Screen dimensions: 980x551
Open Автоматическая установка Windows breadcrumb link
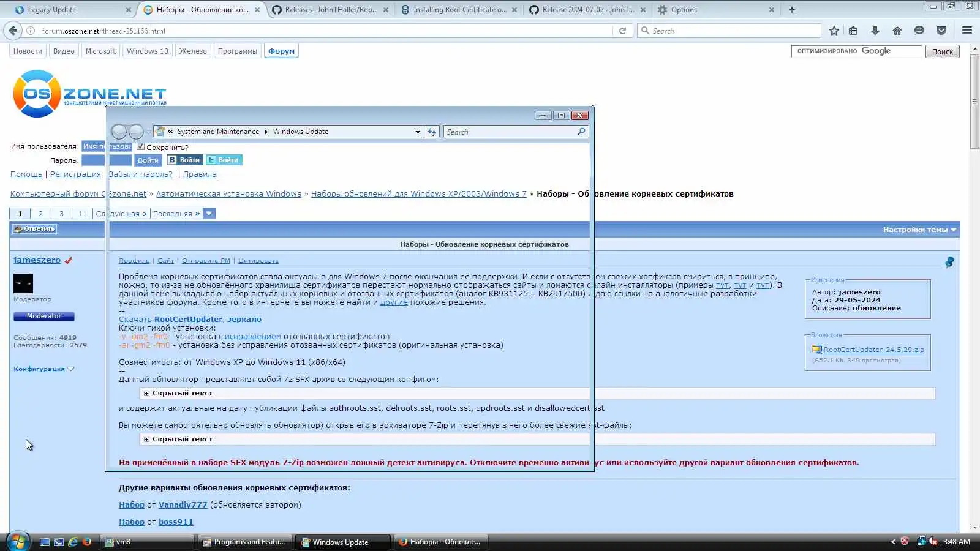[228, 194]
